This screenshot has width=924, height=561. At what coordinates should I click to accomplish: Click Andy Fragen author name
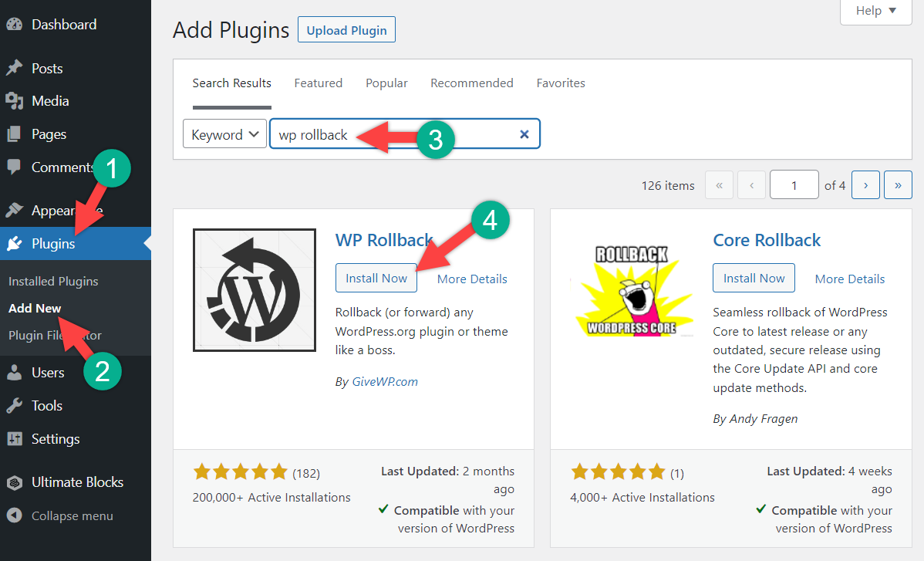(763, 419)
